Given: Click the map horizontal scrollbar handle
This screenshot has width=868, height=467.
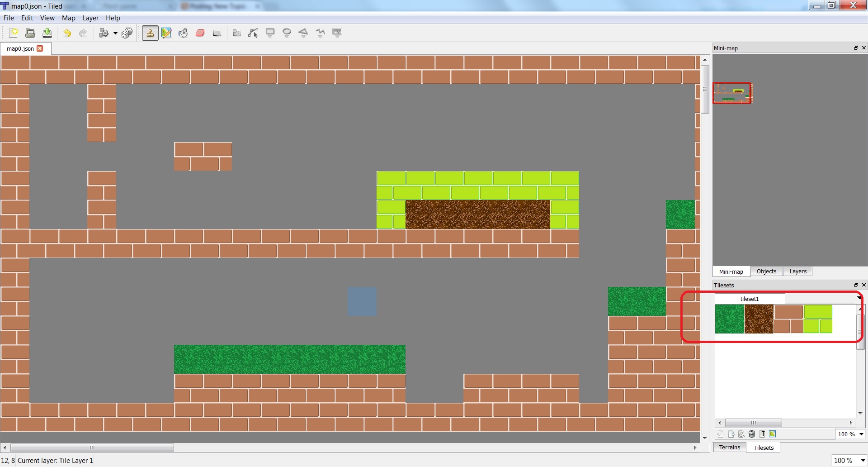Looking at the screenshot, I should point(92,448).
